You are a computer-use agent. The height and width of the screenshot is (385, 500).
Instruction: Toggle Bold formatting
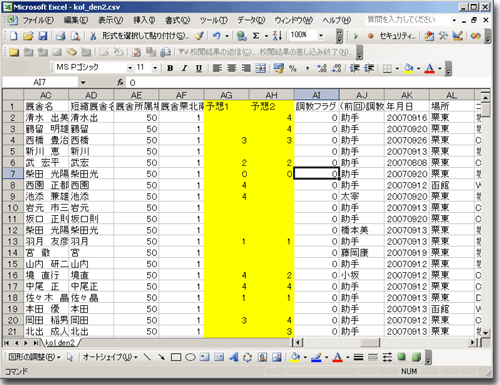pos(170,68)
